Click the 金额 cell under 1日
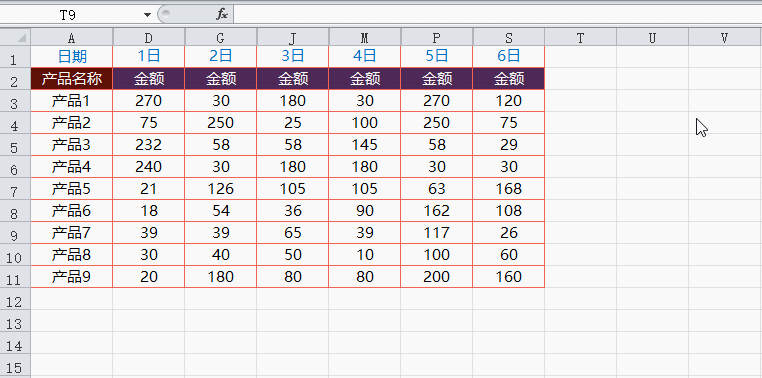Image resolution: width=762 pixels, height=378 pixels. tap(149, 79)
